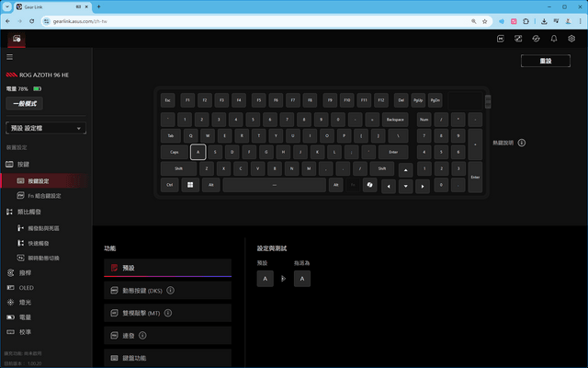
Task: Select the Caps key on keyboard
Action: tap(175, 152)
